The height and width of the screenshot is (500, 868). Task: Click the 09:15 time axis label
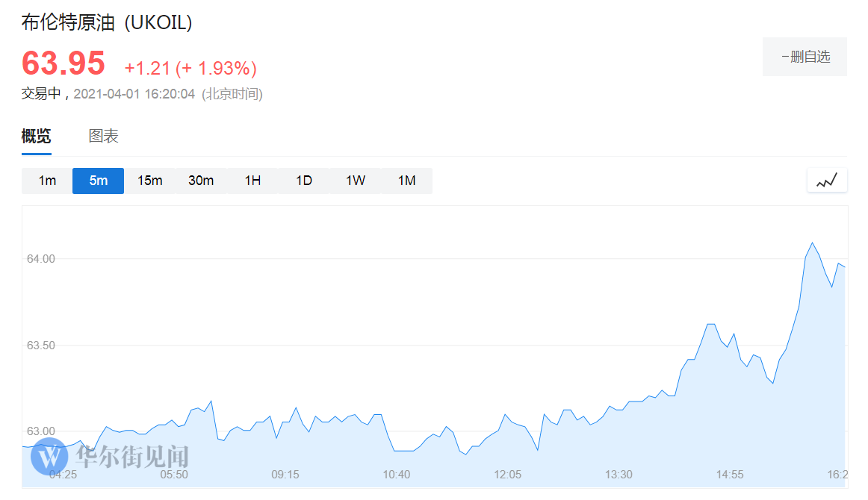(285, 475)
